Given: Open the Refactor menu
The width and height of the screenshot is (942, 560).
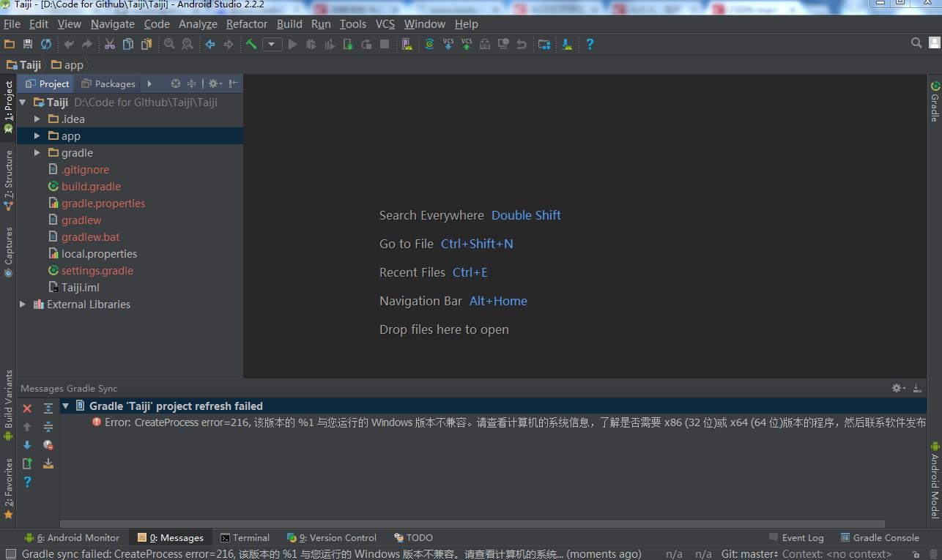Looking at the screenshot, I should click(247, 24).
